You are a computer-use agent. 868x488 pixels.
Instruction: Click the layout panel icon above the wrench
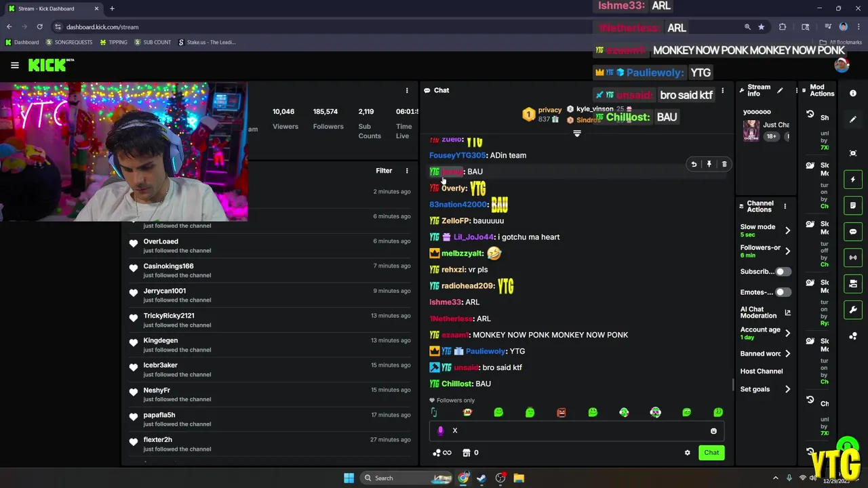coord(853,283)
